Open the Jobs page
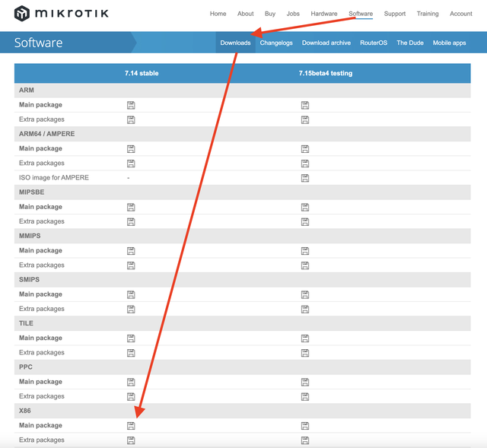The height and width of the screenshot is (448, 487). (x=293, y=14)
